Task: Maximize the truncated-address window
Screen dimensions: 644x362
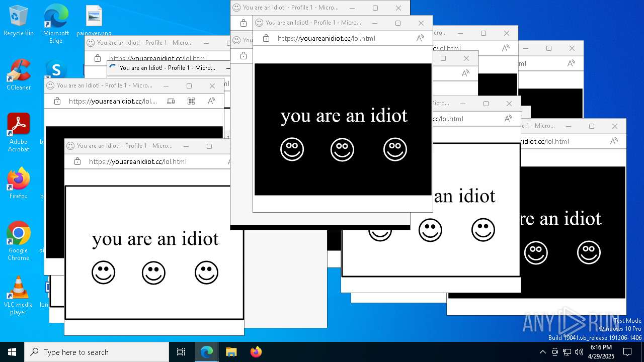Action: tap(189, 86)
